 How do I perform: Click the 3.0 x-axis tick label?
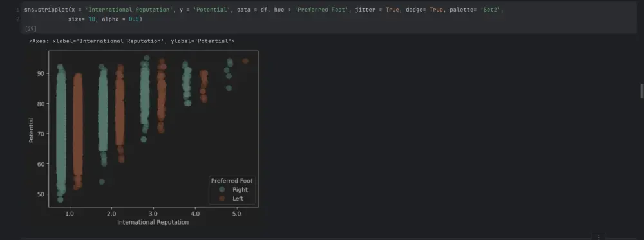point(153,214)
